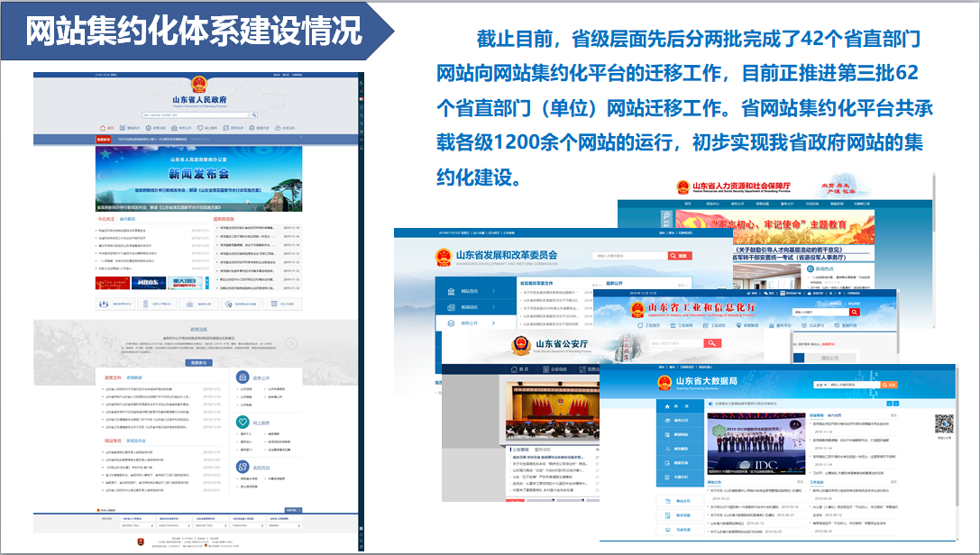
Task: Click search magnifier in Shandong government search bar
Action: 254,114
